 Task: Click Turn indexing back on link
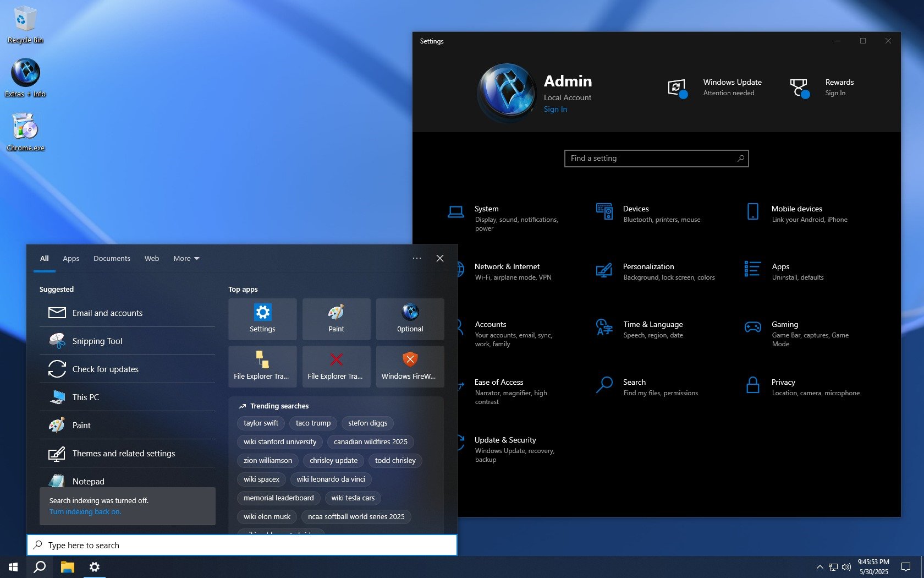tap(85, 512)
